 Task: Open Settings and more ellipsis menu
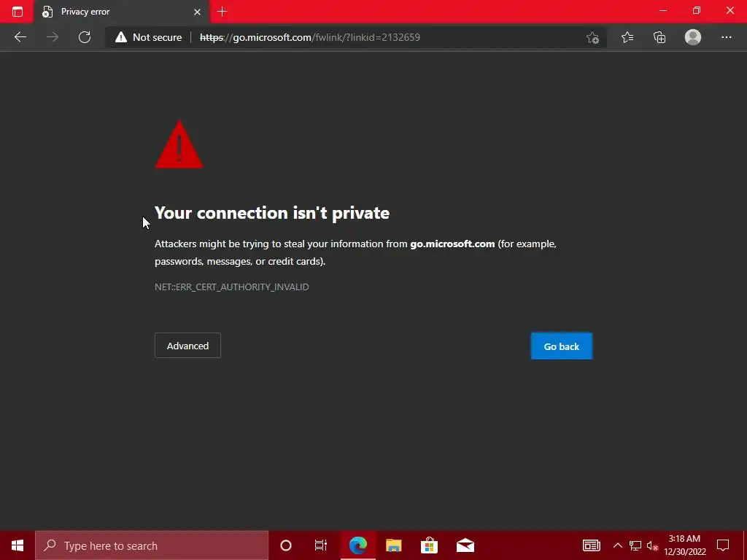point(726,37)
